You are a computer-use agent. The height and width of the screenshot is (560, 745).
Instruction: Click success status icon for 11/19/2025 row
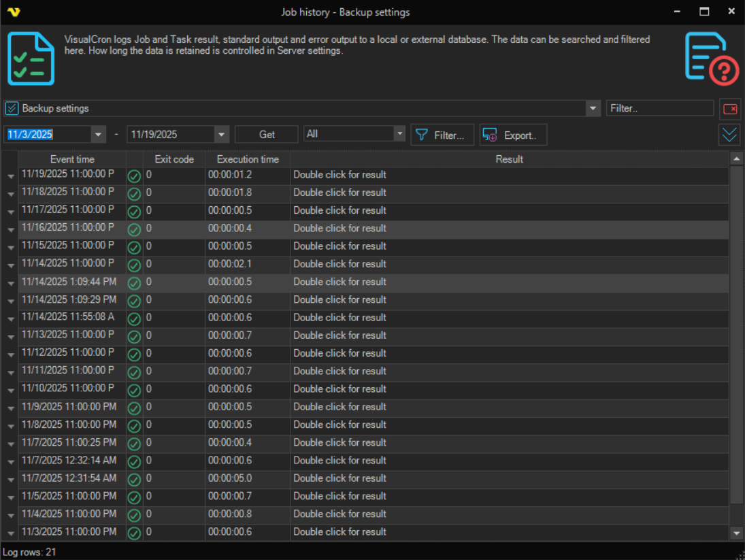point(135,176)
